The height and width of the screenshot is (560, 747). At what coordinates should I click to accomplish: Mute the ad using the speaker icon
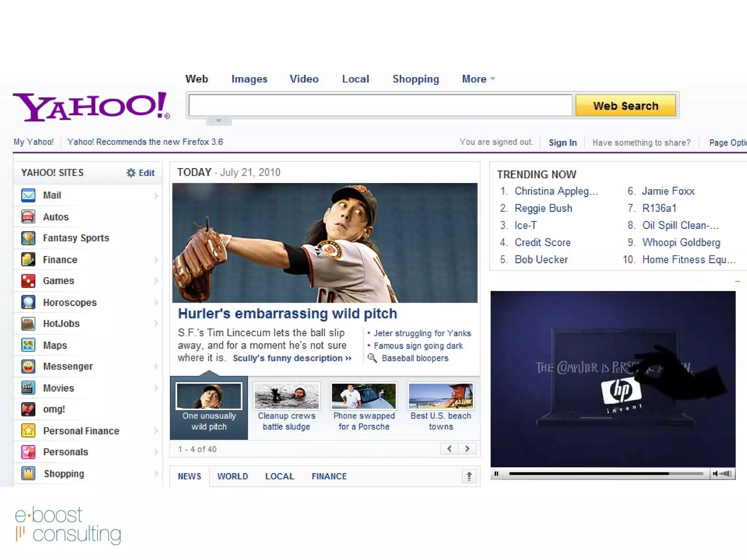click(x=715, y=474)
